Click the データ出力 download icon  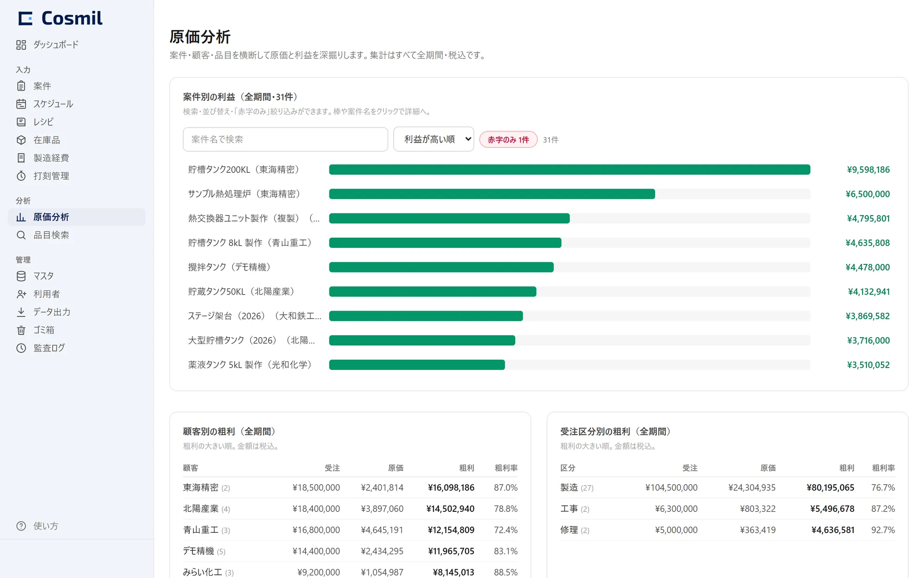(x=21, y=312)
